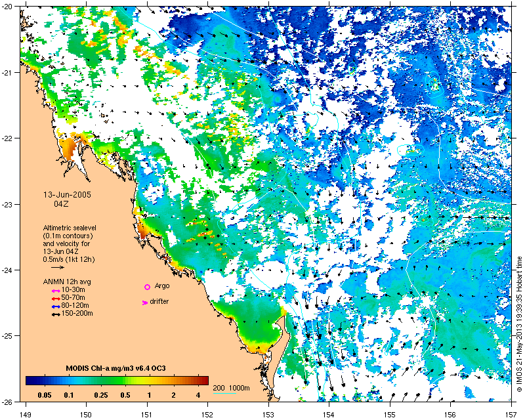Click the 'Argo' legend label

[x=162, y=286]
